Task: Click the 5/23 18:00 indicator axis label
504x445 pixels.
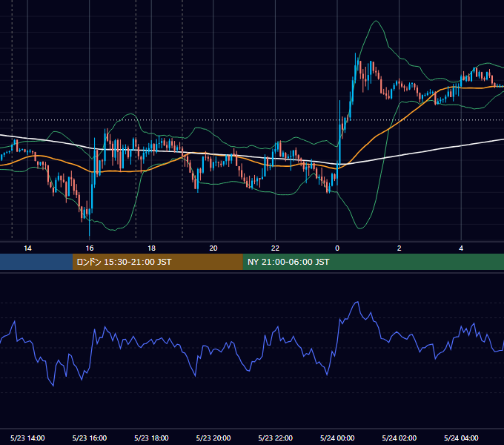Action: point(151,438)
